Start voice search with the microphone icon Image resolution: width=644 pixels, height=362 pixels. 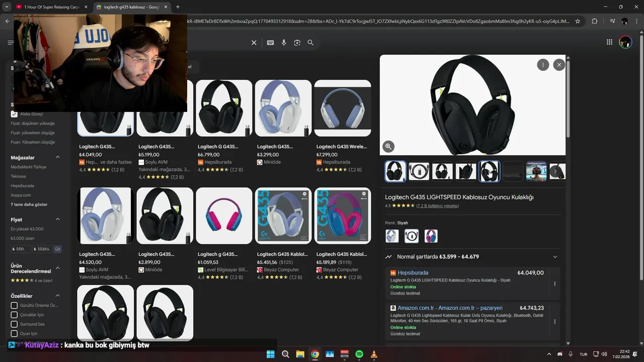point(284,43)
